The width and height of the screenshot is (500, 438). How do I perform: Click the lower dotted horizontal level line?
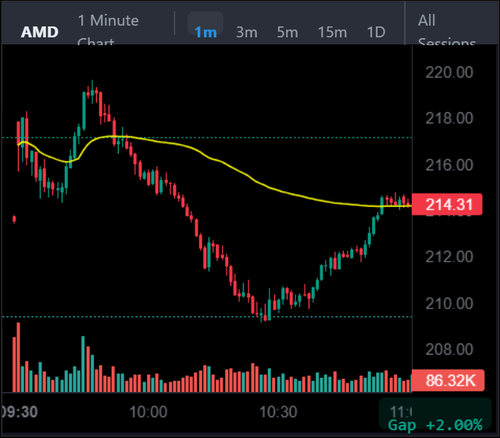coord(207,317)
